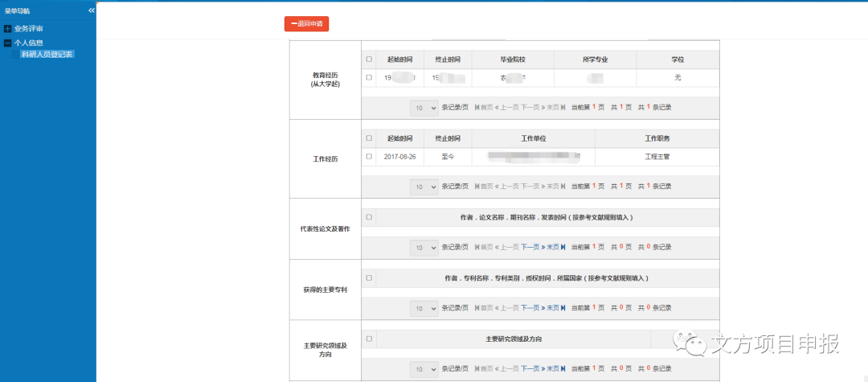Image resolution: width=868 pixels, height=382 pixels.
Task: Go to 下一页 in 获得的主要专利 pagination
Action: pyautogui.click(x=533, y=308)
